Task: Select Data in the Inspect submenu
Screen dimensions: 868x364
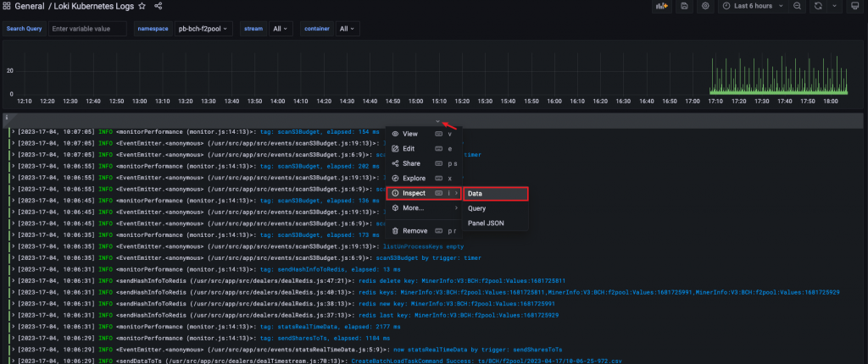Action: 495,194
